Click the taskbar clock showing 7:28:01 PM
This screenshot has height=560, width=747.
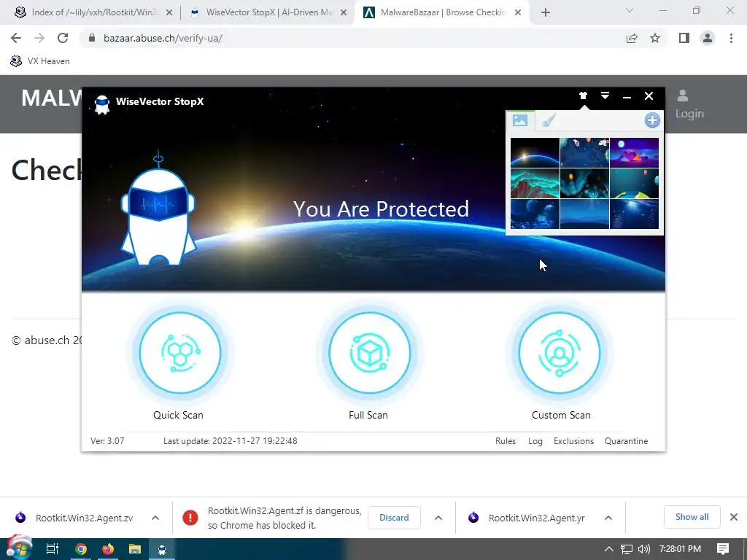click(x=680, y=549)
